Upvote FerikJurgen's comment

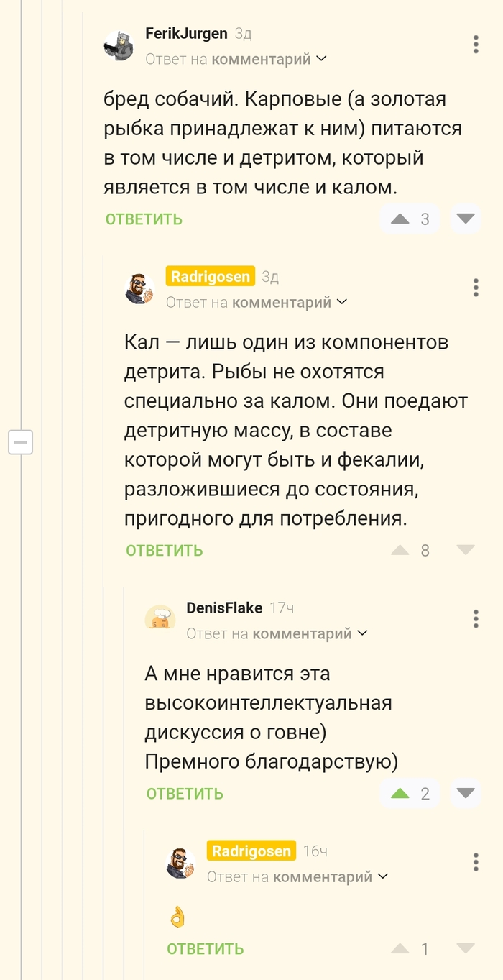coord(400,219)
